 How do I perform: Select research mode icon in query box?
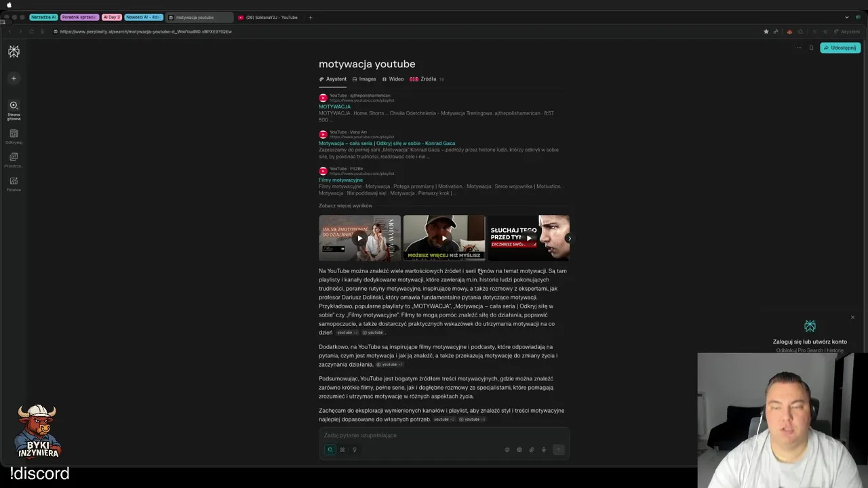[342, 449]
